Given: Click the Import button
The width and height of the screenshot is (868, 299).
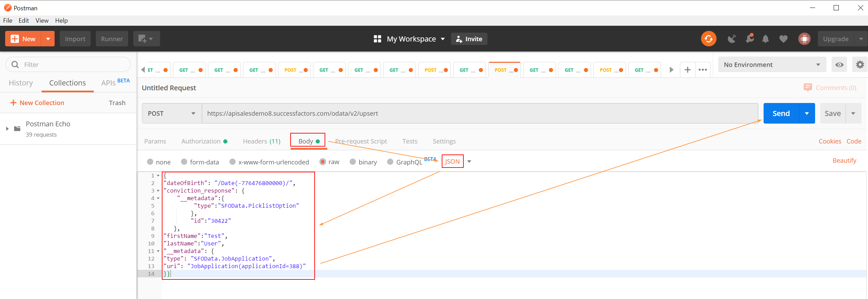Looking at the screenshot, I should click(x=75, y=39).
